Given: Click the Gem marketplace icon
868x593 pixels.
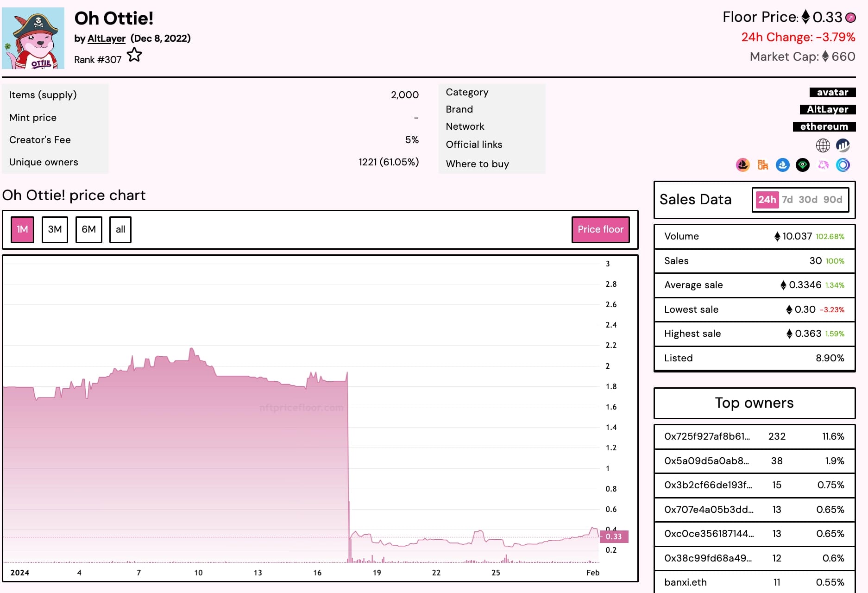Looking at the screenshot, I should point(802,165).
